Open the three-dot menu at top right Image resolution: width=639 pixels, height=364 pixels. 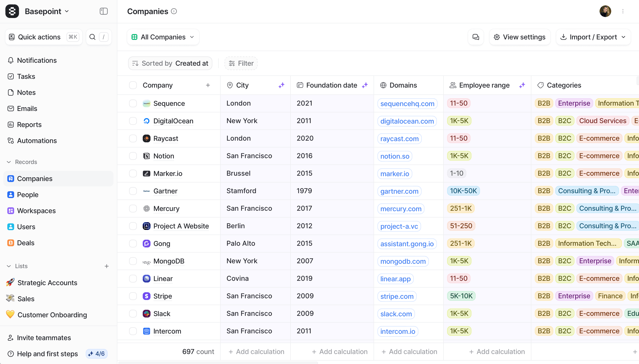(x=623, y=11)
